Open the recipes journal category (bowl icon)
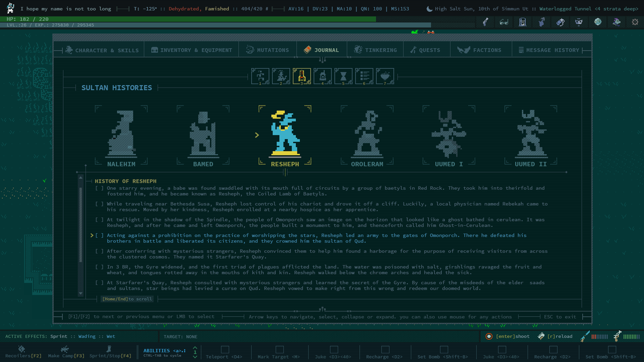Viewport: 644px width, 362px height. pyautogui.click(x=385, y=76)
